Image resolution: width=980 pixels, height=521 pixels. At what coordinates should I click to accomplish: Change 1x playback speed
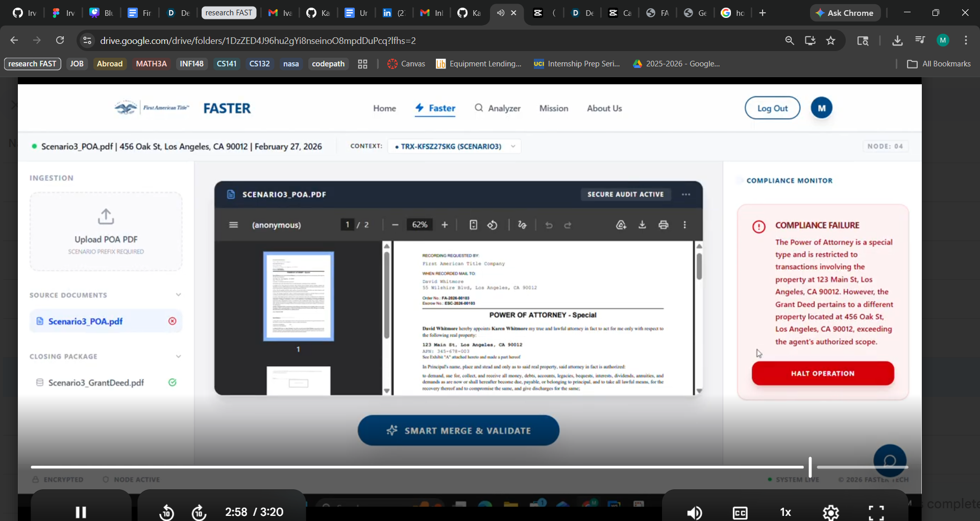(786, 512)
